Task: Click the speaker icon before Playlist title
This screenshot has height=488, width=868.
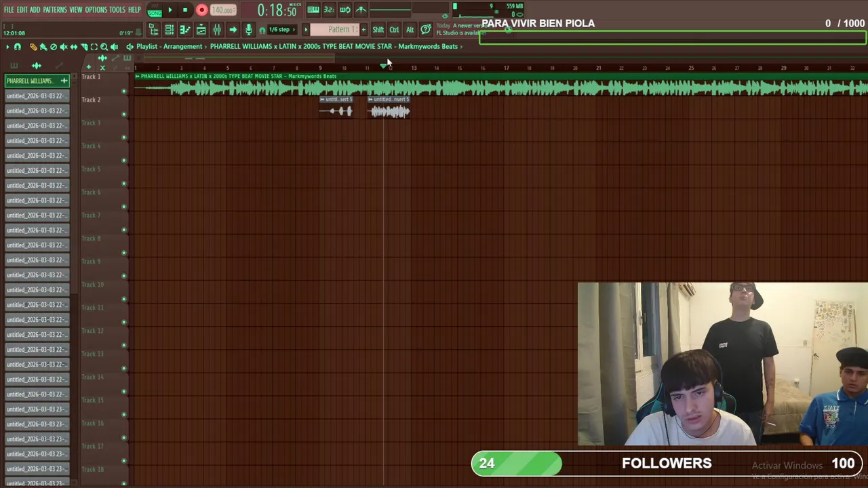Action: click(130, 47)
